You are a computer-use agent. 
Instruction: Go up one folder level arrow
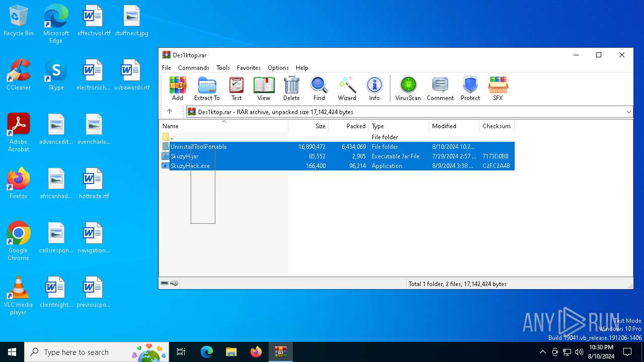(x=170, y=112)
